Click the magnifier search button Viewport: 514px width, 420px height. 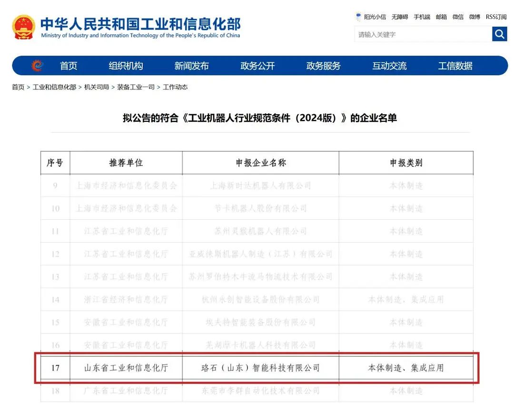(499, 34)
